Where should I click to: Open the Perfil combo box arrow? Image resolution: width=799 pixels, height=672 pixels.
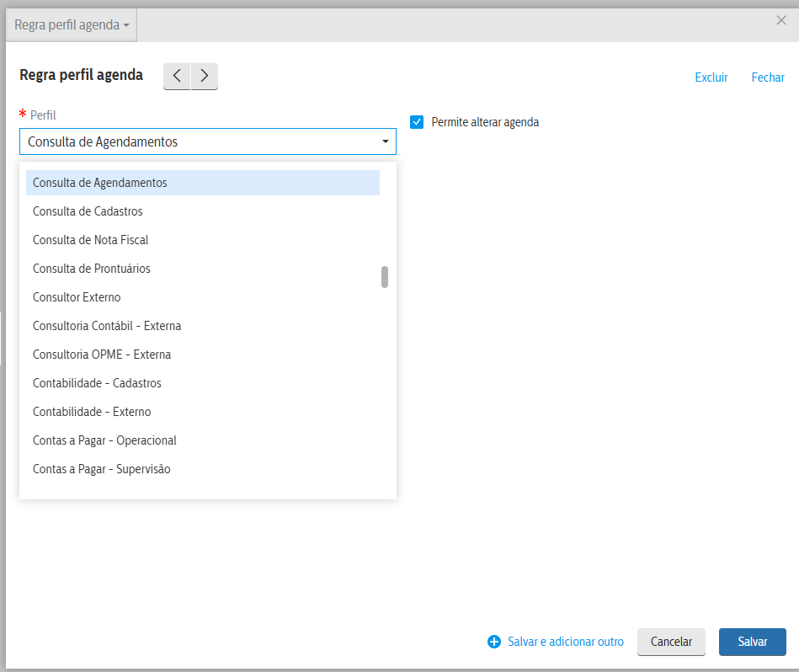pyautogui.click(x=386, y=141)
